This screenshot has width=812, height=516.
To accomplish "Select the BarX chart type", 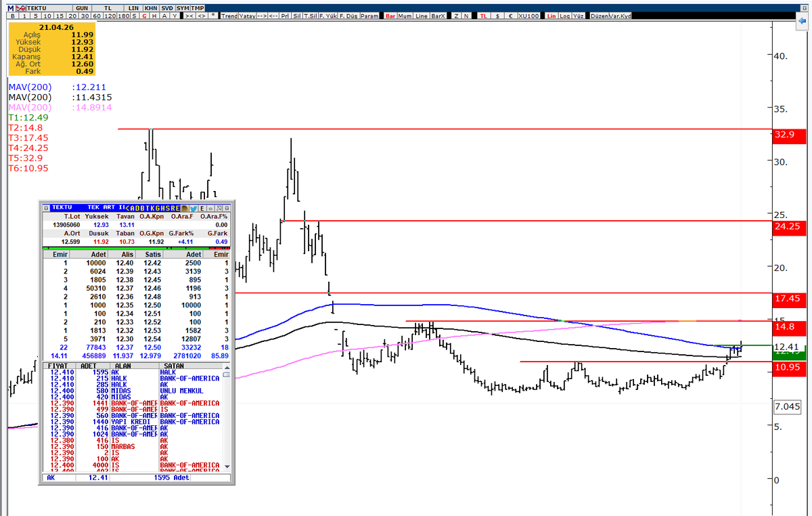I will coord(438,16).
